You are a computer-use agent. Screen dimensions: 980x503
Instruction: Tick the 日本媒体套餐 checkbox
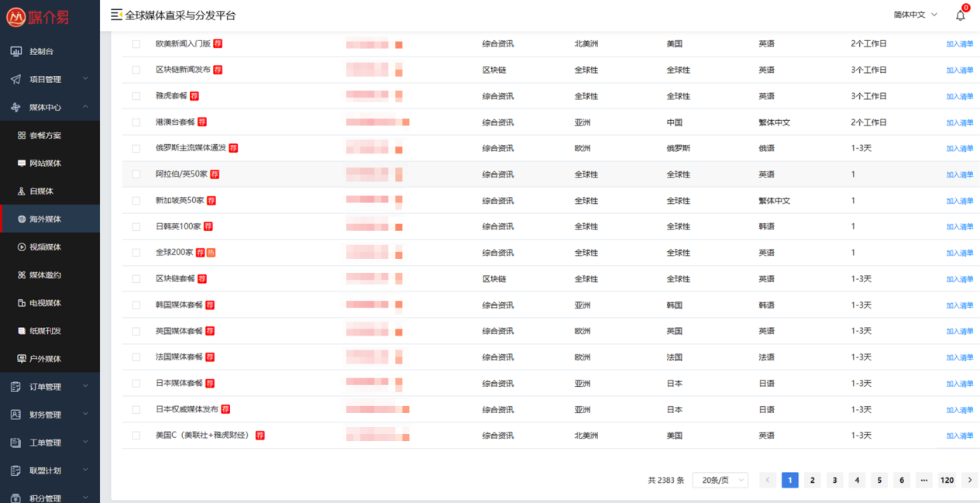[x=136, y=384]
